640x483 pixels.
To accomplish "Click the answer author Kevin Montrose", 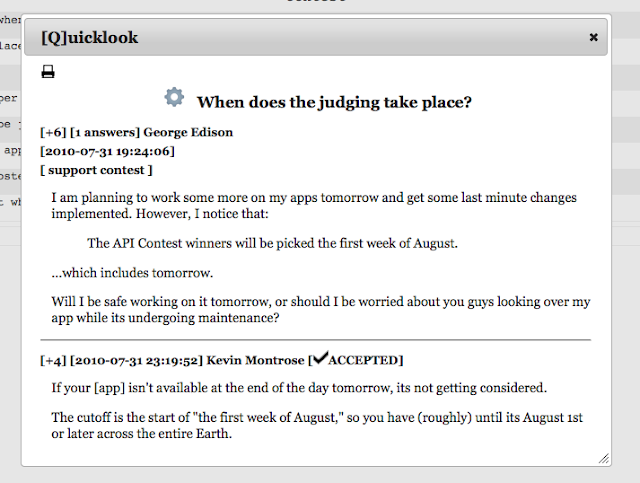I will tap(256, 360).
